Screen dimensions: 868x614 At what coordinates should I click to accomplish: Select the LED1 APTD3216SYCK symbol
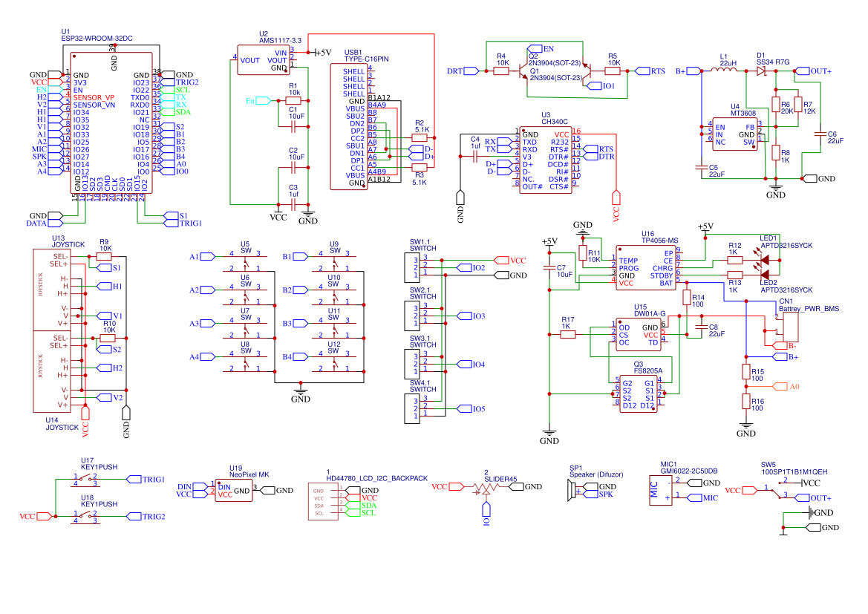coord(764,259)
